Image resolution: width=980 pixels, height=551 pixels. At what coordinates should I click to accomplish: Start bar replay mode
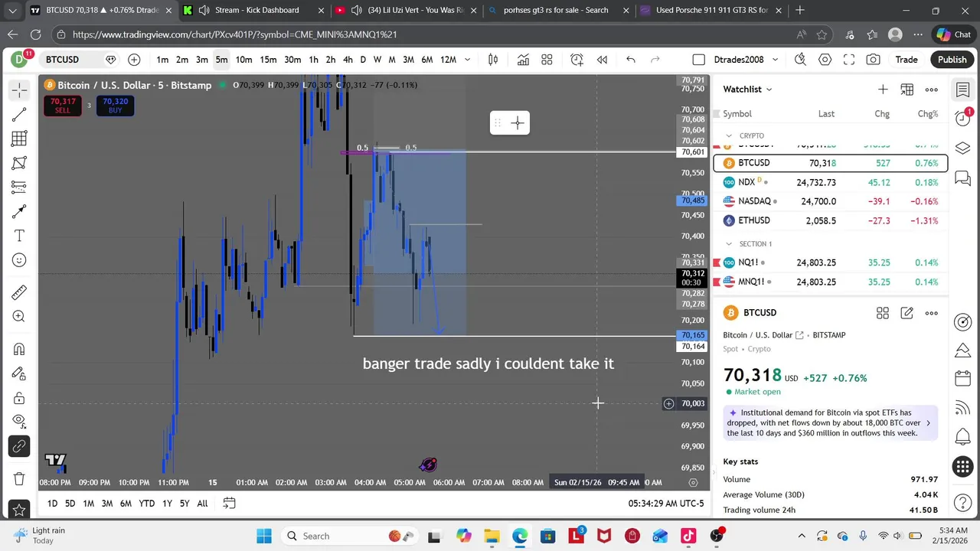click(603, 60)
